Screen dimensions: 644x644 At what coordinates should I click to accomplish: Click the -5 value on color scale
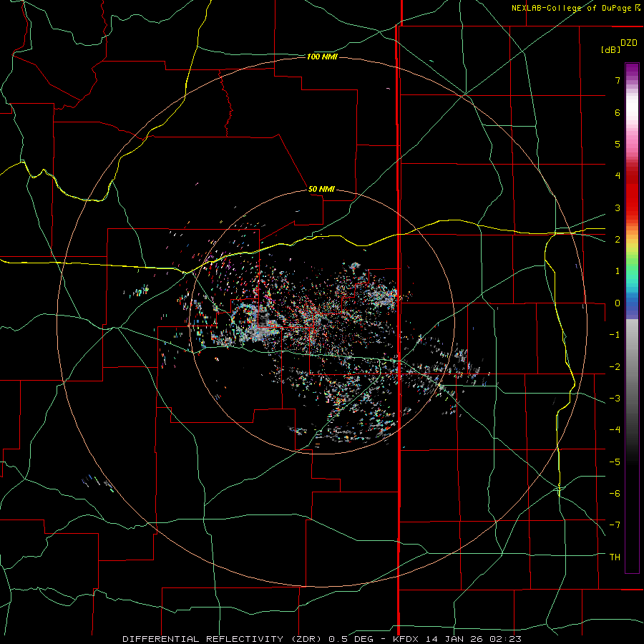click(x=615, y=462)
